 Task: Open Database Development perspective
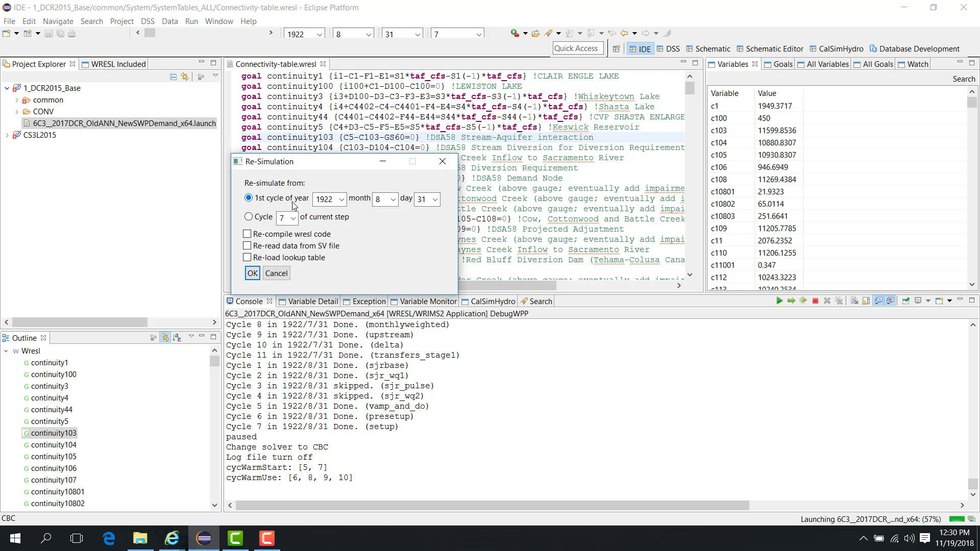coord(915,49)
